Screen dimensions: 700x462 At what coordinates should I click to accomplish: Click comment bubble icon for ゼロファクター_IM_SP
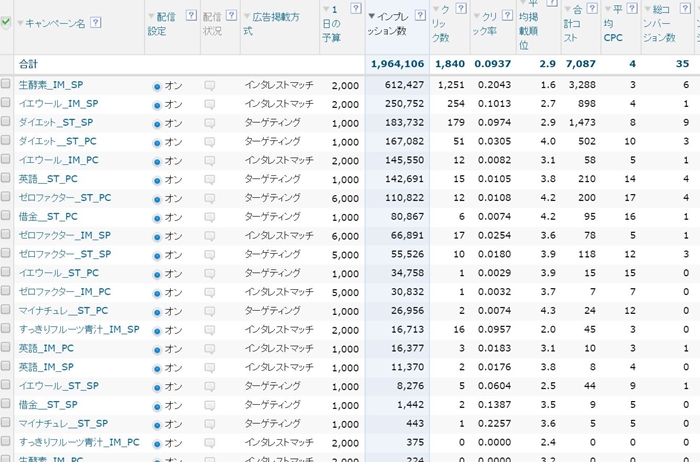pos(209,236)
